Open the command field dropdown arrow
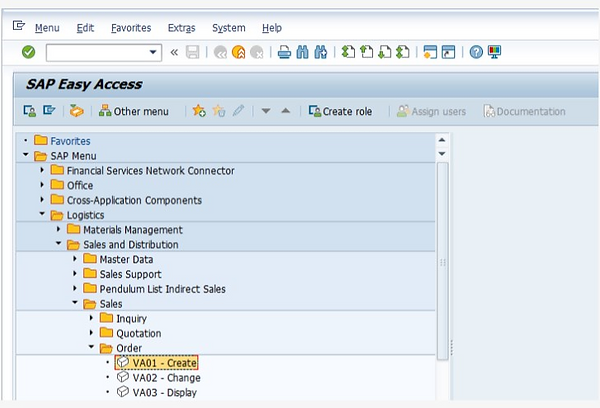 click(153, 52)
